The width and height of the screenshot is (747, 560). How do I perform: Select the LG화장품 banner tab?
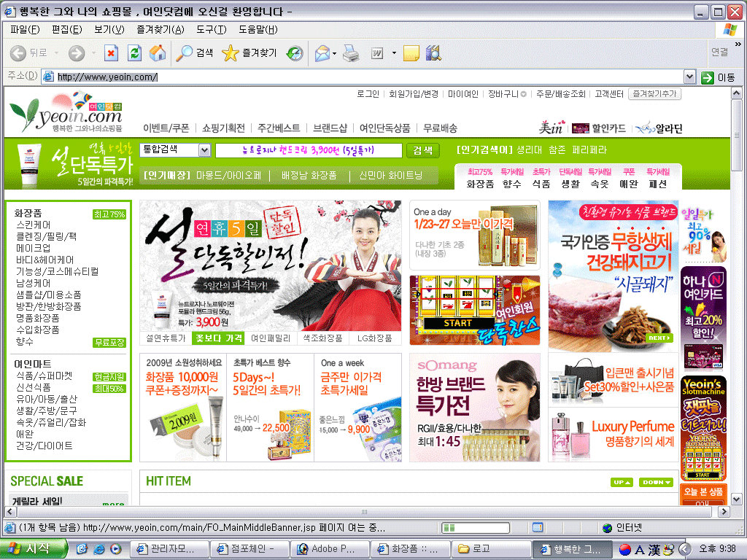point(375,338)
